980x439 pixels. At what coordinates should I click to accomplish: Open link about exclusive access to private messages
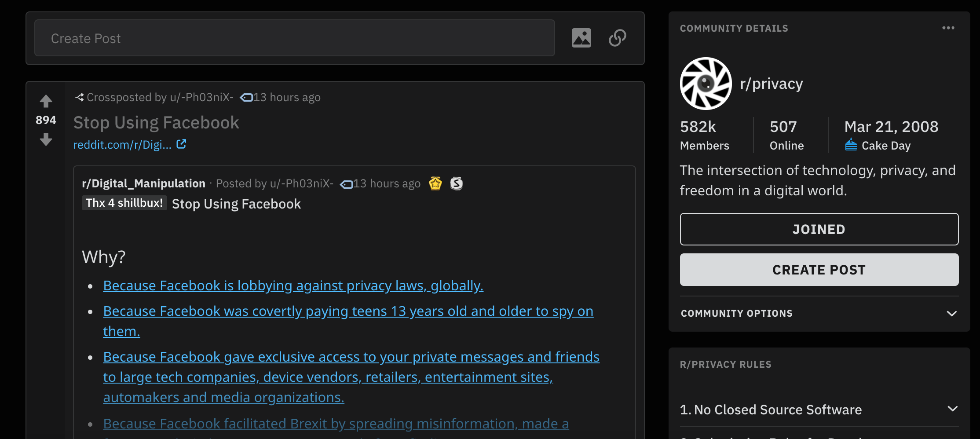click(351, 377)
